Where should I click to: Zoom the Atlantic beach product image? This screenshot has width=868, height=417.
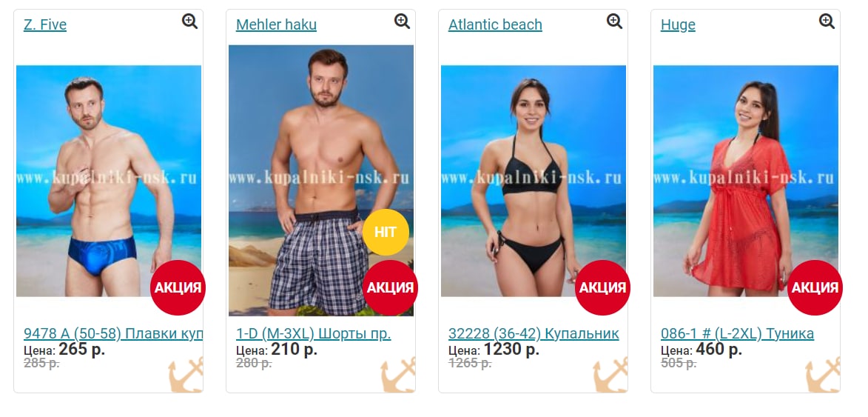[614, 21]
